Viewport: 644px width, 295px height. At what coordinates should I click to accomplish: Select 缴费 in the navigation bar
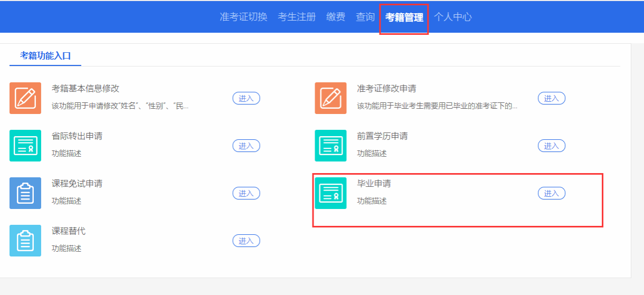(336, 17)
